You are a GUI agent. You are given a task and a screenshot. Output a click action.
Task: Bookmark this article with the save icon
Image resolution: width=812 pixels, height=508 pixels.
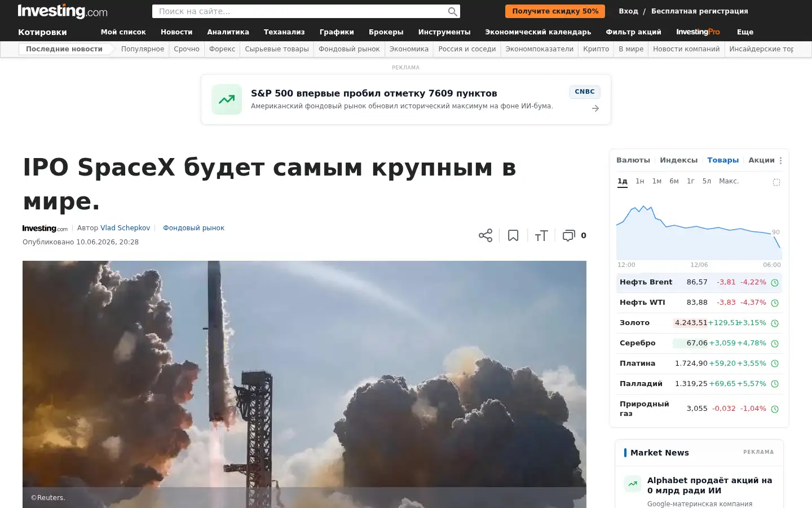point(513,235)
